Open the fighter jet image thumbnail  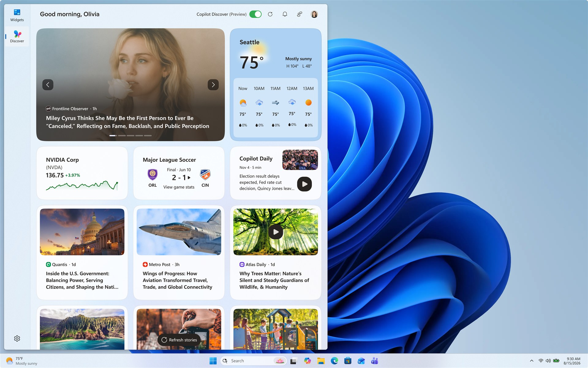pos(179,232)
